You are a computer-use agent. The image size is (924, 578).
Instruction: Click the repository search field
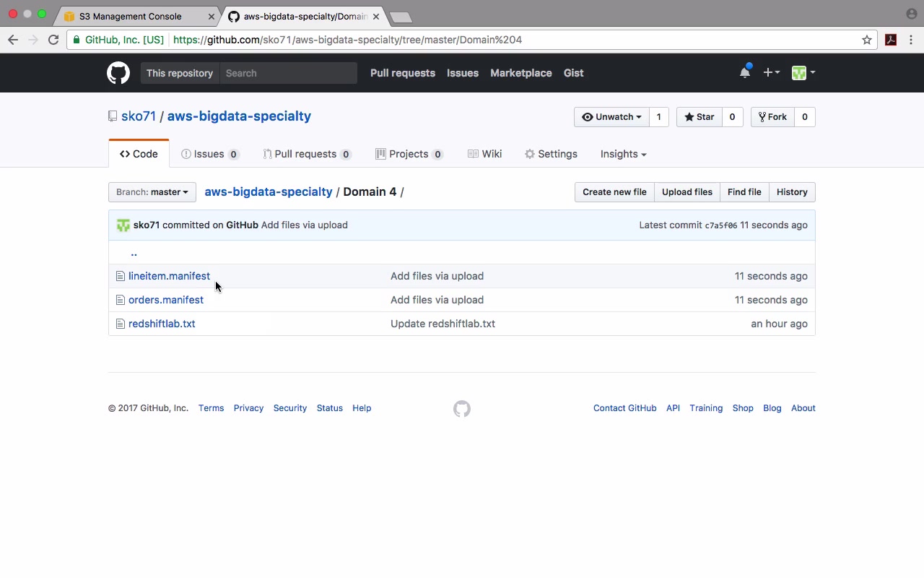coord(289,73)
